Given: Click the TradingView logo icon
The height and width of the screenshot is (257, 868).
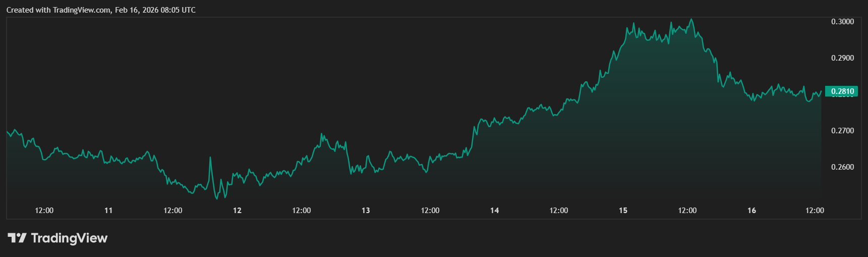Looking at the screenshot, I should point(17,238).
